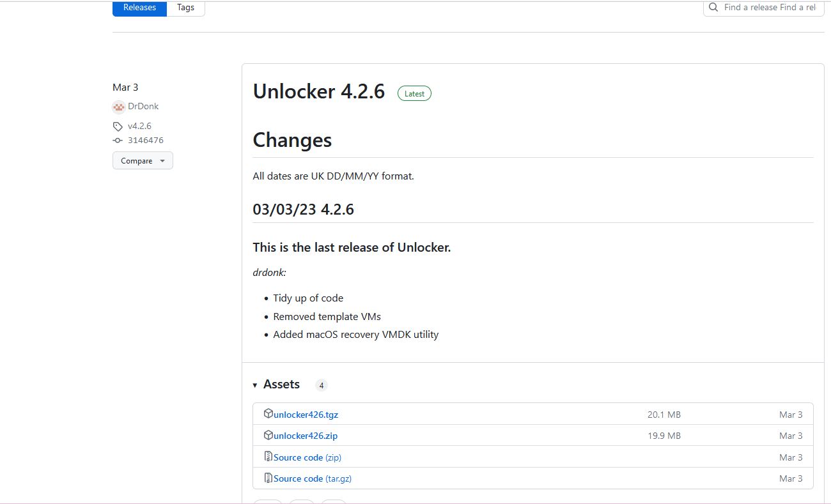Open the Compare dropdown
Viewport: 831px width, 504px height.
(143, 160)
